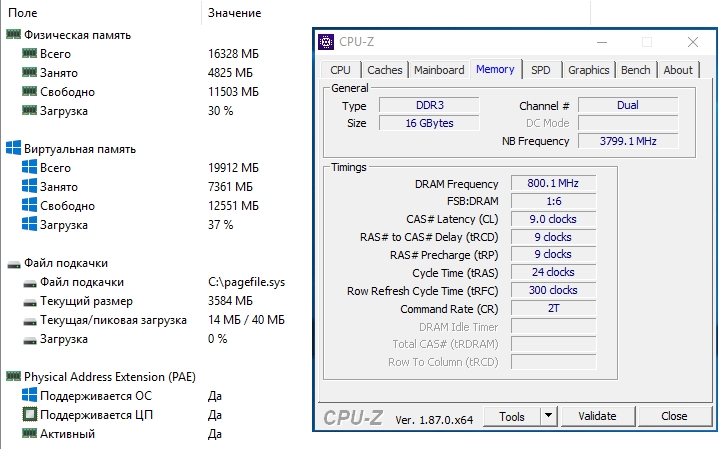726x449 pixels.
Task: Click drive icon beside Загрузка 0 % row
Action: click(30, 341)
